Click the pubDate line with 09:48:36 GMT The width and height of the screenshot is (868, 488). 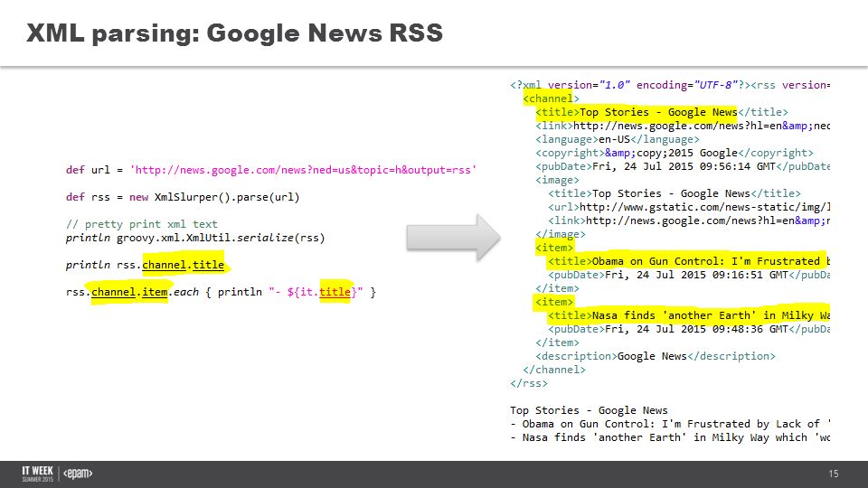[x=689, y=329]
